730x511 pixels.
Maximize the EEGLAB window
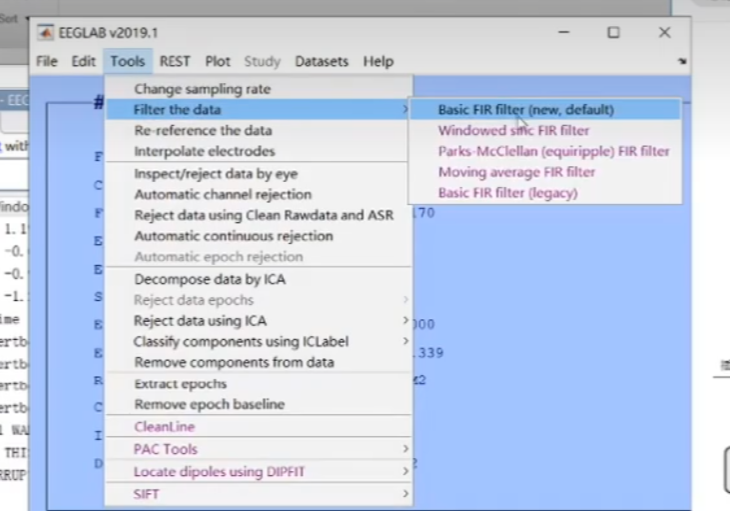(613, 32)
